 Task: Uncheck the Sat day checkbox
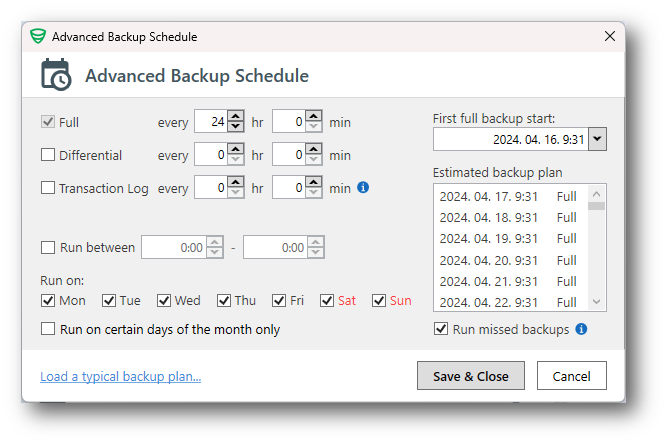pos(327,301)
